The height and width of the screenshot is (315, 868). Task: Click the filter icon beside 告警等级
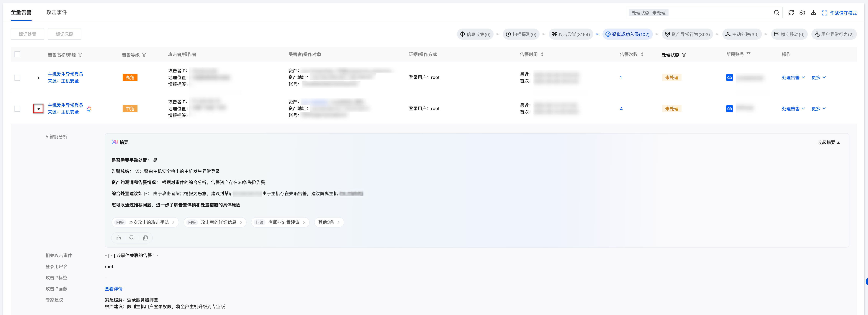144,54
